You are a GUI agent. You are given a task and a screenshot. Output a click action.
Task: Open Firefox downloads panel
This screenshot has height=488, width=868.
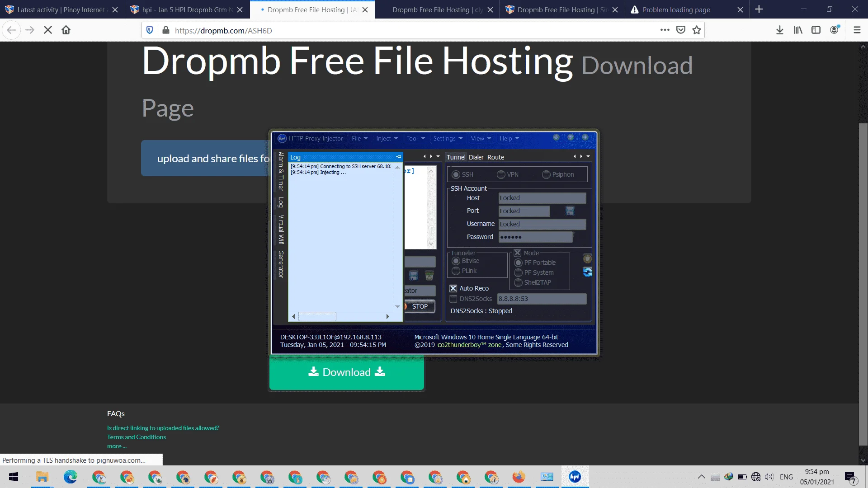(x=780, y=30)
